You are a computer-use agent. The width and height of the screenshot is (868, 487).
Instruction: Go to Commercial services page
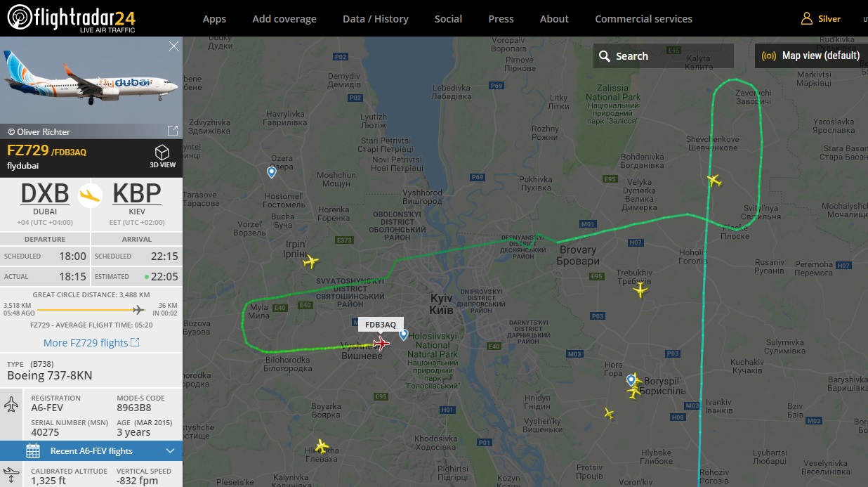[643, 19]
